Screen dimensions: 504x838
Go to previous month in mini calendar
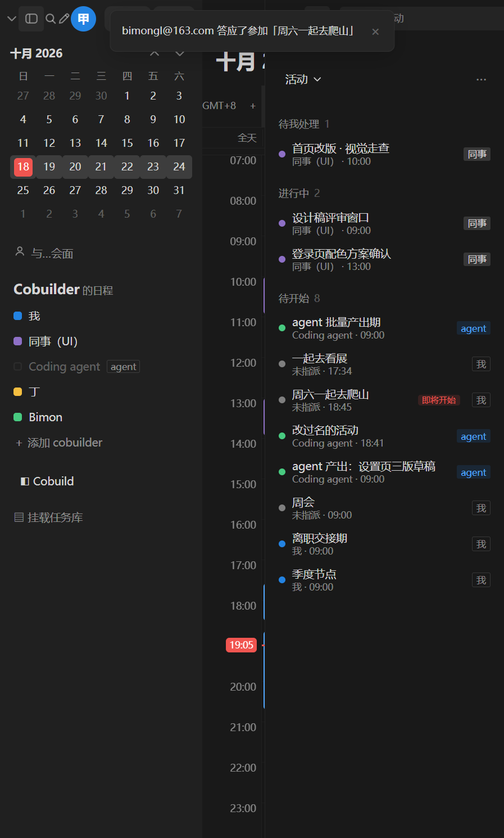pyautogui.click(x=155, y=53)
